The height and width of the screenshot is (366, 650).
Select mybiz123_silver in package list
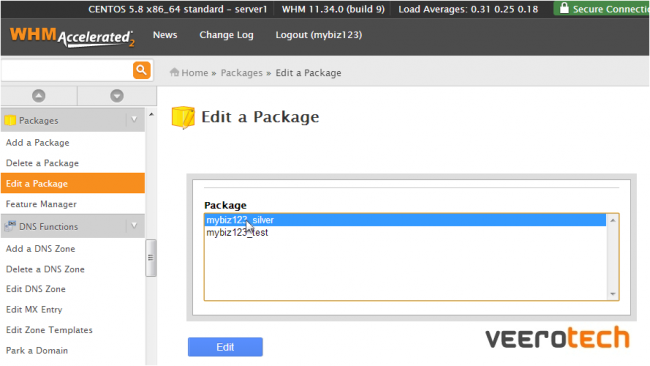click(x=405, y=220)
